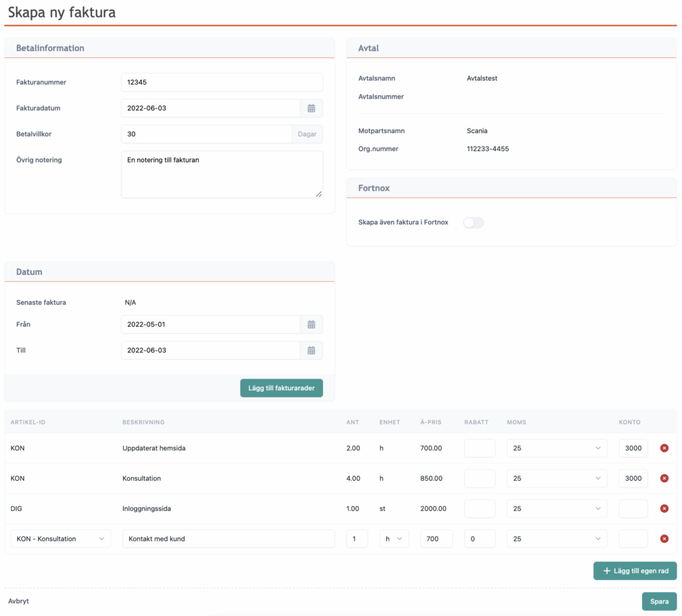
Task: Delete the Uppdaterat hemsida invoice row
Action: tap(664, 448)
